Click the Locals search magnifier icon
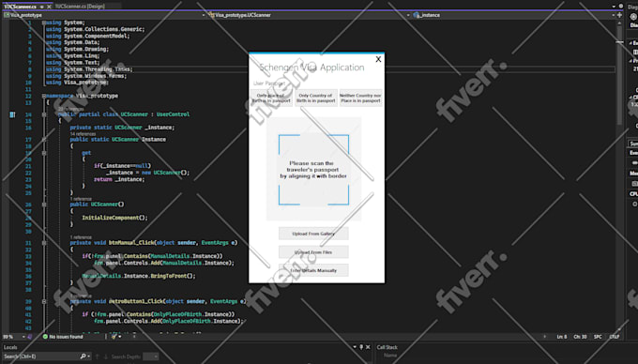This screenshot has width=638, height=364. [83, 356]
